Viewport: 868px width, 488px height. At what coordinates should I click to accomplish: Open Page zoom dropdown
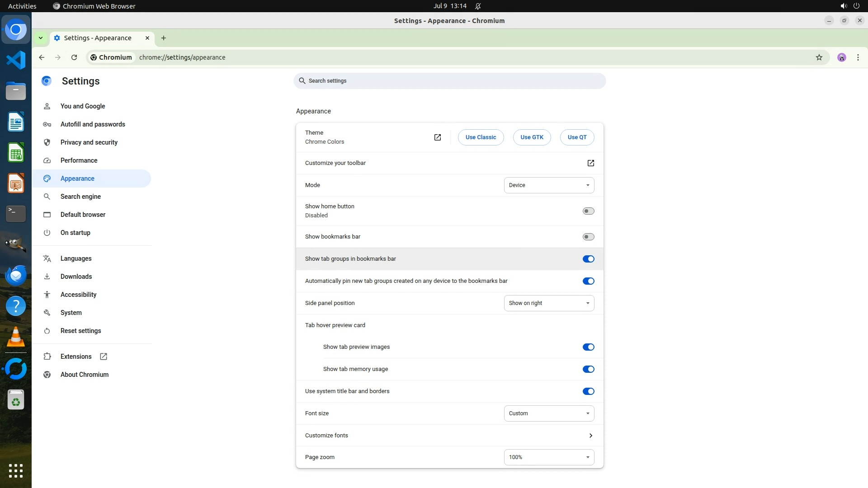pyautogui.click(x=549, y=457)
